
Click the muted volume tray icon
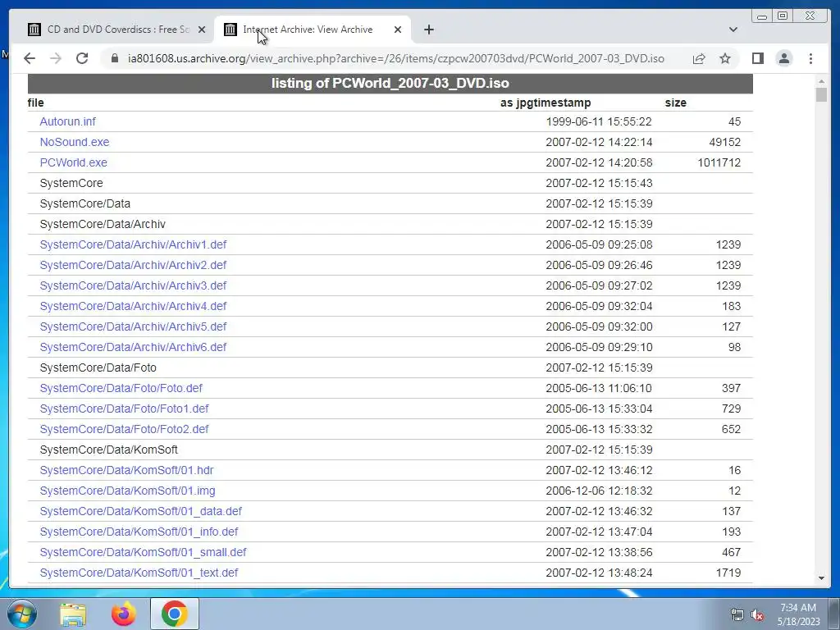click(x=757, y=615)
